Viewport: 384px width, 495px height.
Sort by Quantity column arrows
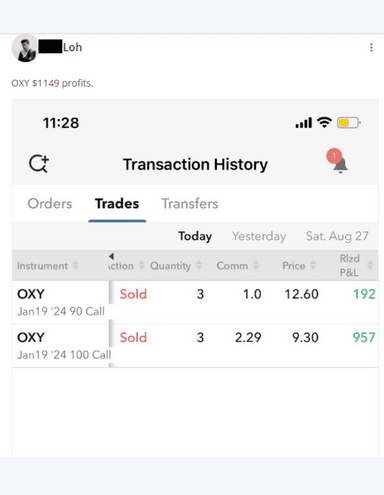[x=199, y=265]
